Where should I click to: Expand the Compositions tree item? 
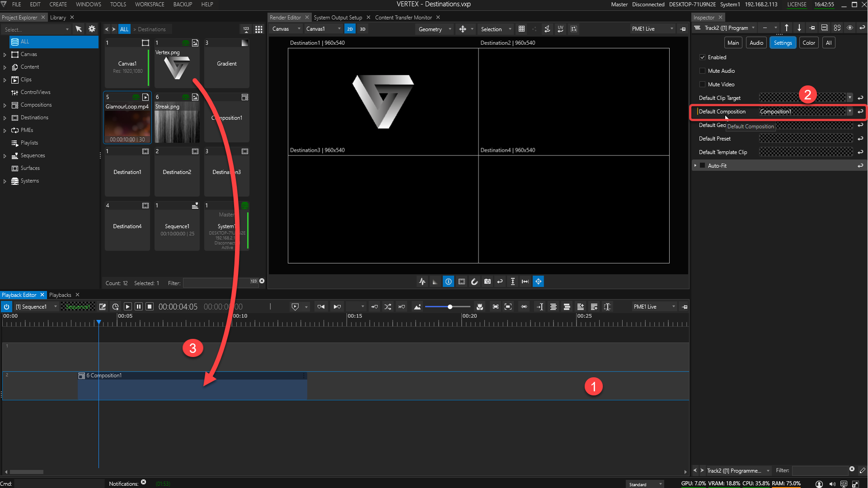coord(5,104)
